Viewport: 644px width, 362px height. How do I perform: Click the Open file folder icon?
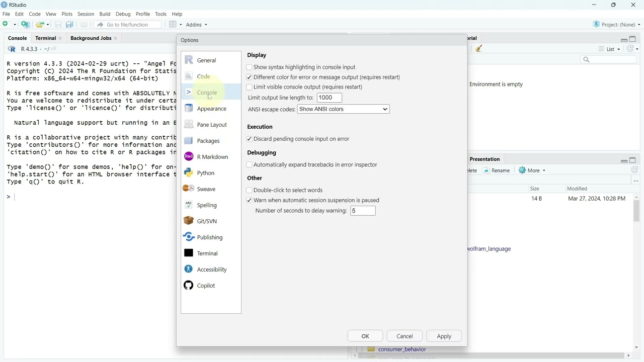pyautogui.click(x=40, y=25)
